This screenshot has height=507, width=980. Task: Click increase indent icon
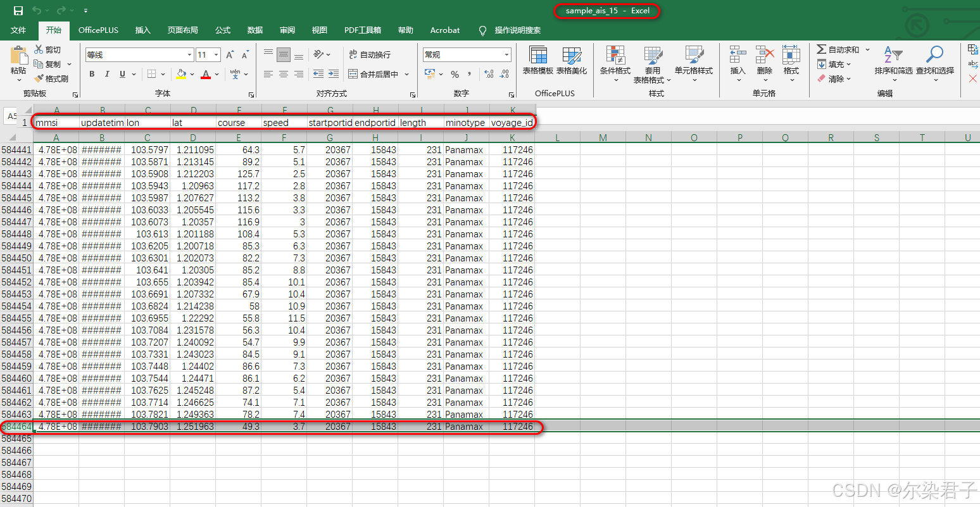point(334,74)
